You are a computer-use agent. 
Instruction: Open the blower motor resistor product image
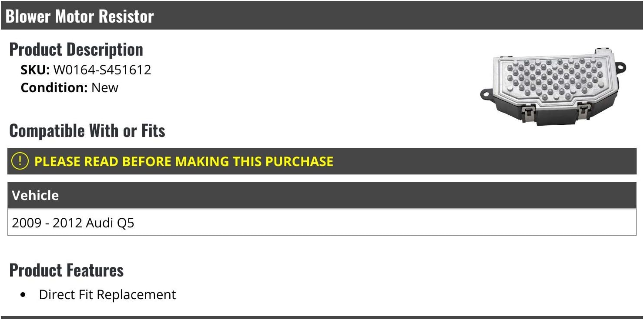(x=553, y=87)
